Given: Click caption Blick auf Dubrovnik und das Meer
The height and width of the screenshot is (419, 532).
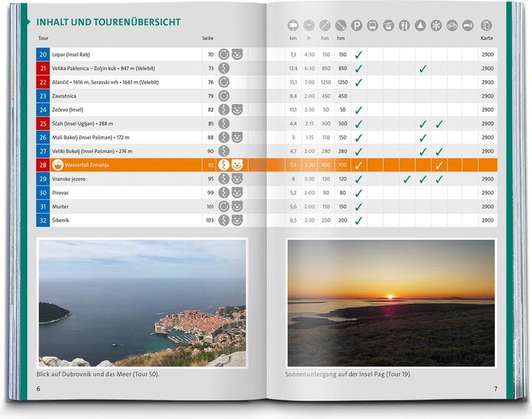Looking at the screenshot, I should tap(98, 374).
